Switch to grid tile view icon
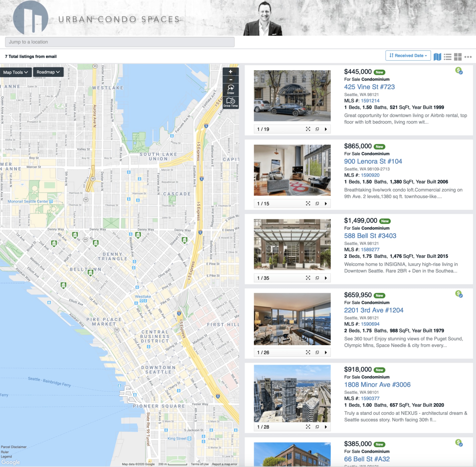 pos(458,57)
